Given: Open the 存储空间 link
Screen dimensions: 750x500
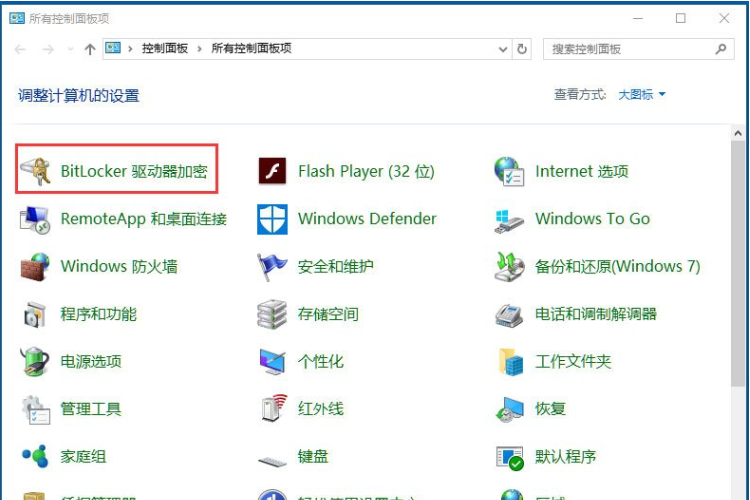Looking at the screenshot, I should pyautogui.click(x=328, y=314).
